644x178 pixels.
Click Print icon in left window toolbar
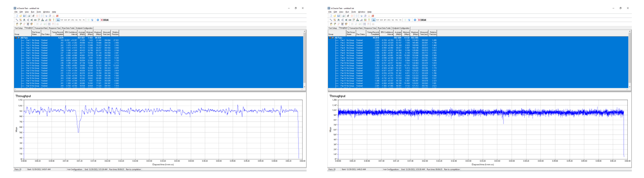29,16
